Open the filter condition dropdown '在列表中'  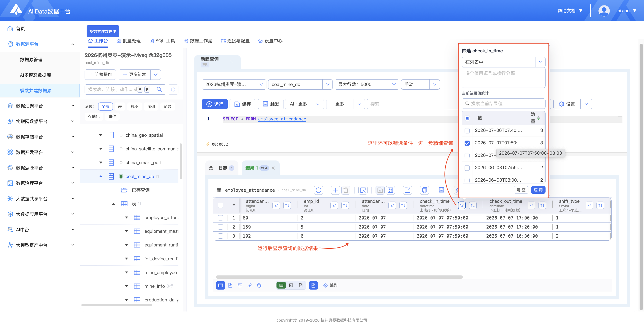503,62
